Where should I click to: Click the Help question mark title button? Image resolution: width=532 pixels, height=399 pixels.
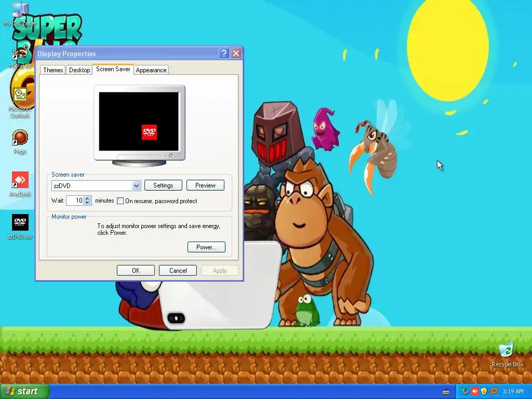click(x=224, y=54)
